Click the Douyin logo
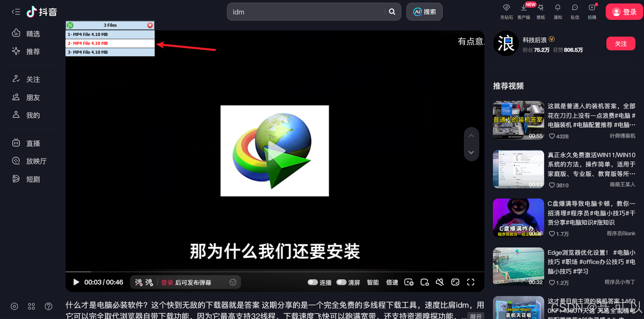Viewport: 644px width, 319px height. coord(42,12)
